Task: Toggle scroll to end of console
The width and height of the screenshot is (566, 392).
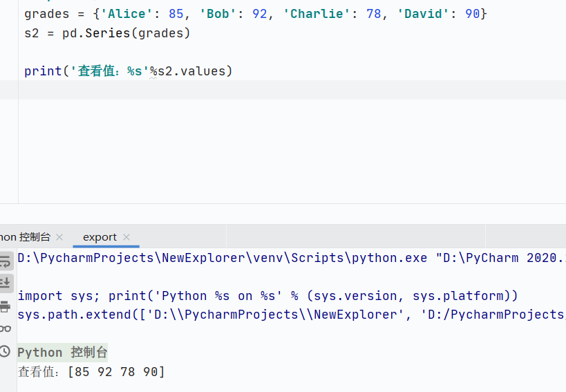Action: [5, 282]
